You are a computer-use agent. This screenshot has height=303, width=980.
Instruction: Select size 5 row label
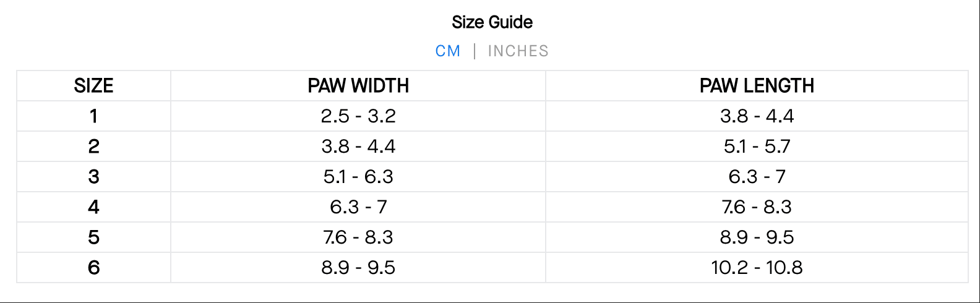pos(93,237)
